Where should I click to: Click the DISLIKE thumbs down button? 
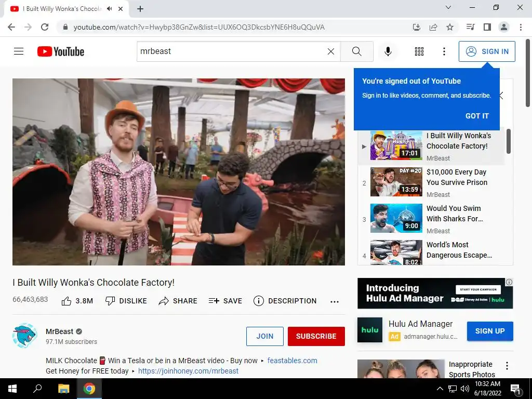[x=126, y=301]
